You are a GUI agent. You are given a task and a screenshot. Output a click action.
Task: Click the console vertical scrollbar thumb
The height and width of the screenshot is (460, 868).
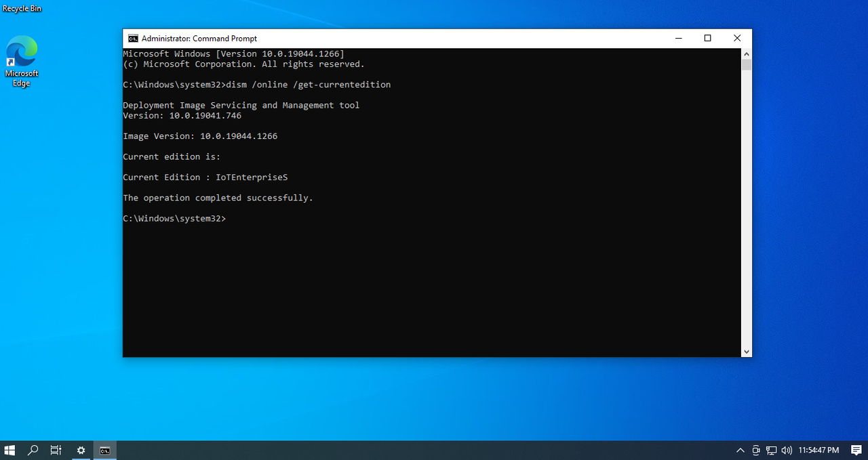(746, 65)
